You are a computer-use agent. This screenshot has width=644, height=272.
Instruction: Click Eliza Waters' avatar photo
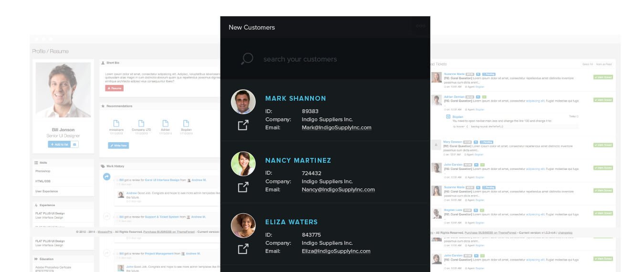click(x=243, y=225)
